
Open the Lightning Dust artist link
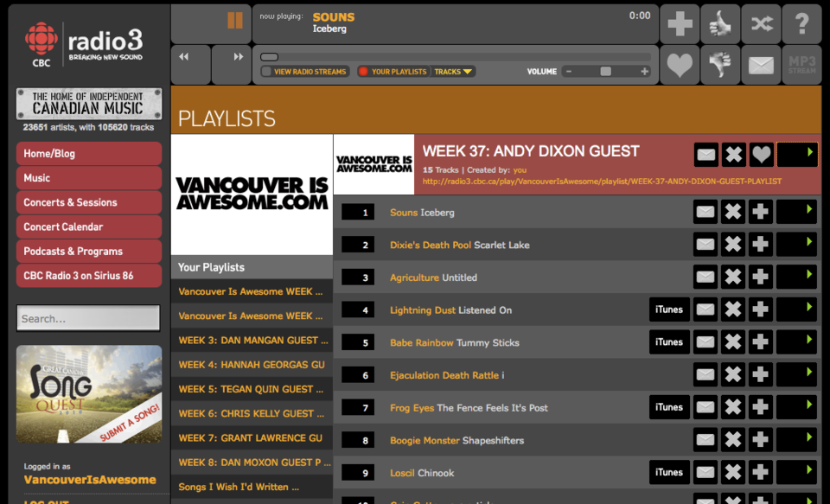[423, 310]
